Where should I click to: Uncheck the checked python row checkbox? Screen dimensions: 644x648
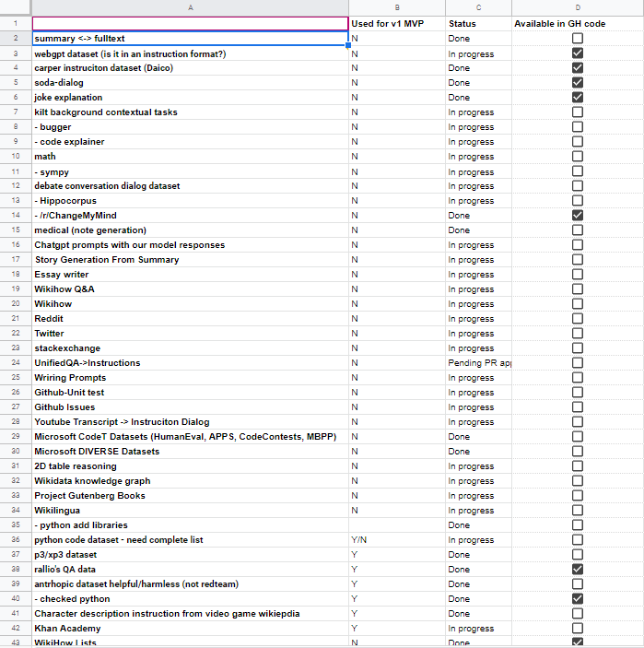pos(577,598)
